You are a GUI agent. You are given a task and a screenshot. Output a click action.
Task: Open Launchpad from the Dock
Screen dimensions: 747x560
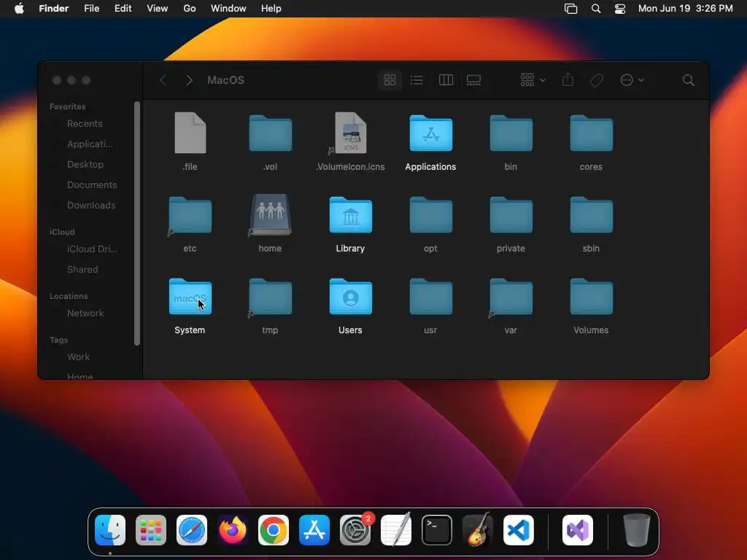click(x=151, y=530)
